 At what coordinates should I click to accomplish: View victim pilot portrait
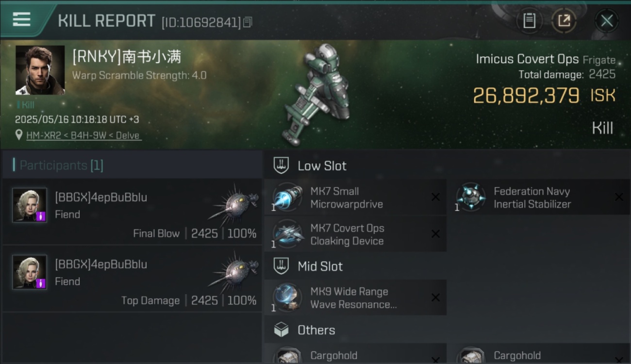40,70
